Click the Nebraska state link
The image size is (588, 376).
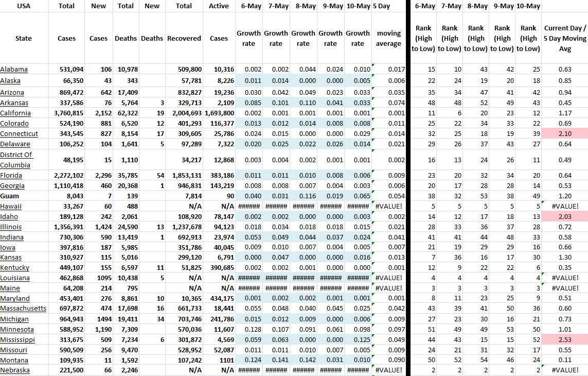15,370
